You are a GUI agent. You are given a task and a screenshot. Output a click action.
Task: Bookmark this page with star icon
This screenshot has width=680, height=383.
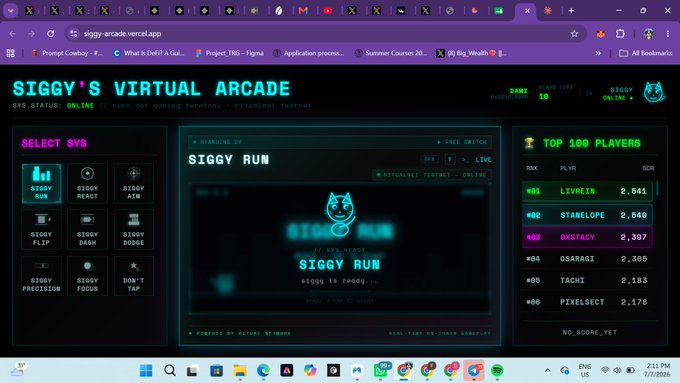tap(574, 33)
